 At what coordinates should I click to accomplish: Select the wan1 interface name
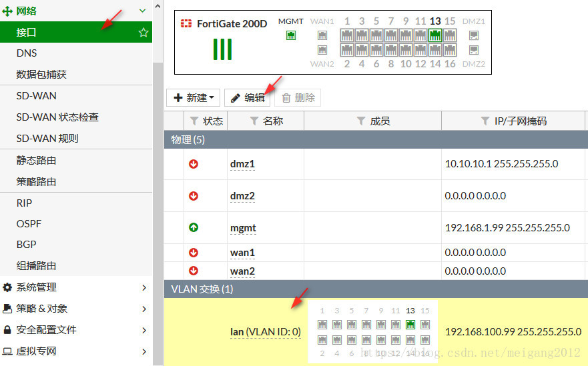tap(242, 253)
